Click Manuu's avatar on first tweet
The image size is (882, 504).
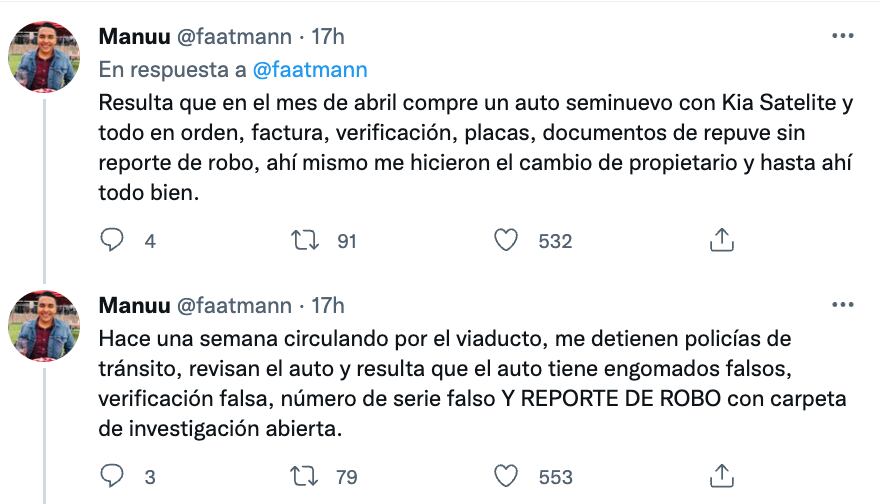point(44,57)
